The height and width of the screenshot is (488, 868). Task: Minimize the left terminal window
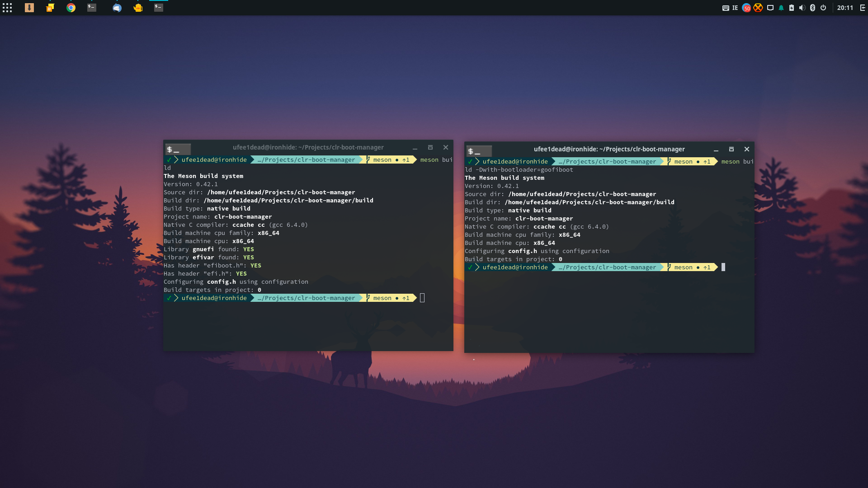(x=415, y=148)
